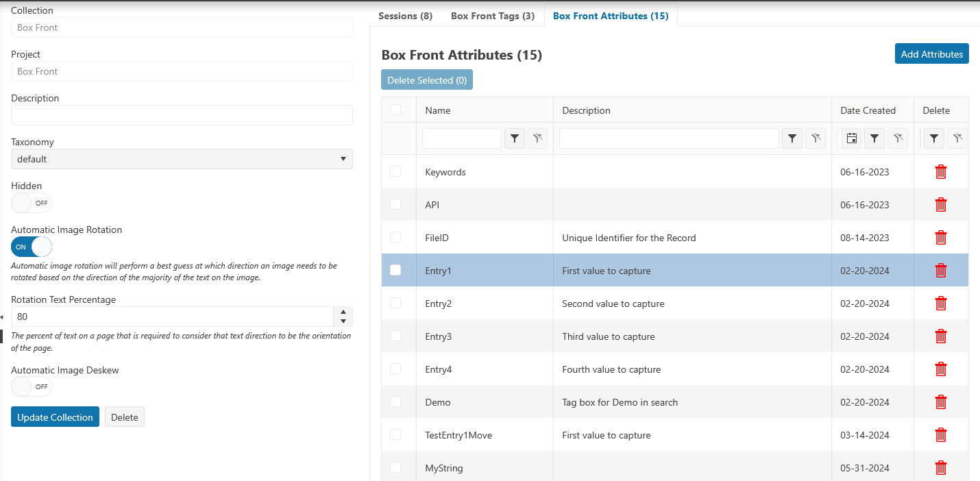
Task: Switch to the Sessions (8) tab
Action: click(x=405, y=16)
